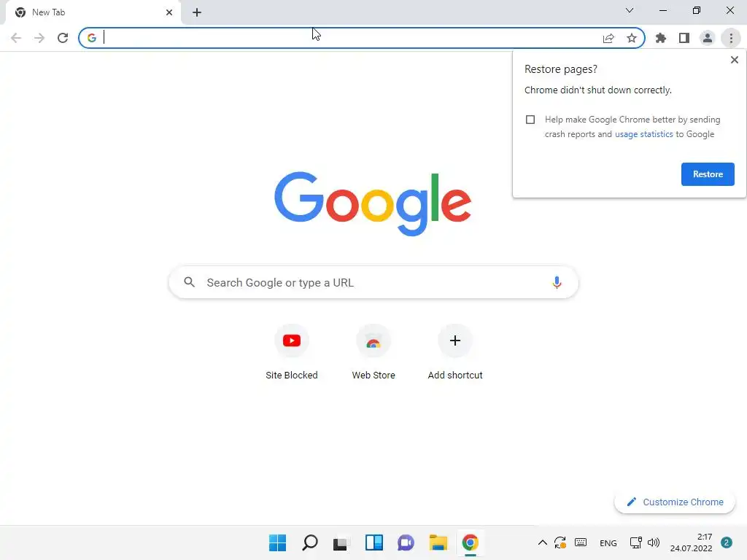Go forward using the forward arrow
The width and height of the screenshot is (747, 560).
coord(39,38)
